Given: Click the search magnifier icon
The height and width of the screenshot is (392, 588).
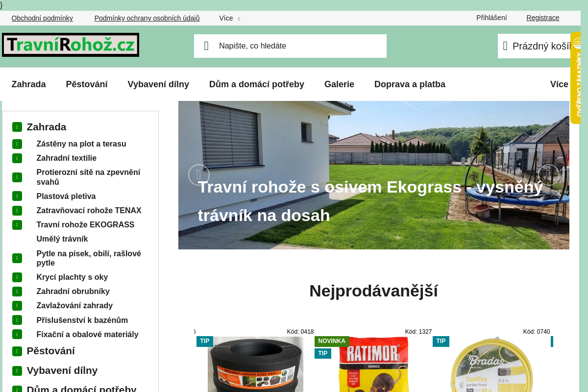Looking at the screenshot, I should [x=206, y=46].
